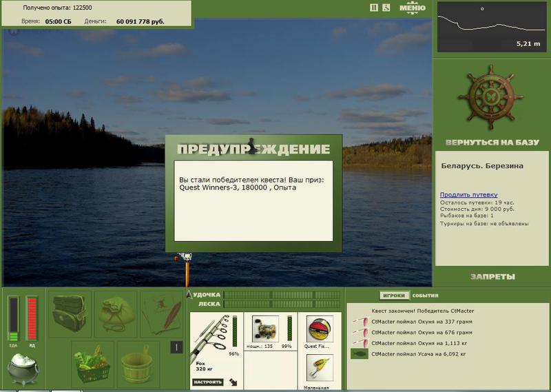Click the fishing reel on the rod in the water
The width and height of the screenshot is (551, 392).
[x=184, y=258]
